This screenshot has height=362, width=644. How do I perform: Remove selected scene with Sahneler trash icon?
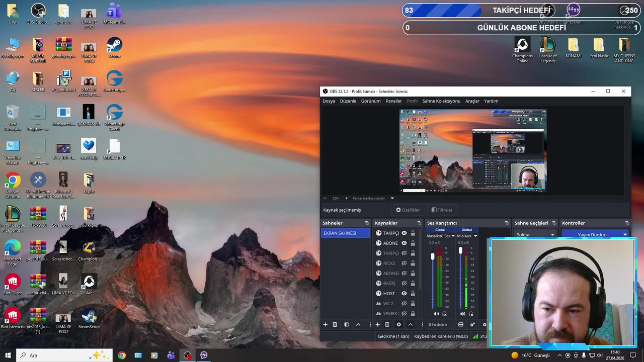pyautogui.click(x=335, y=325)
